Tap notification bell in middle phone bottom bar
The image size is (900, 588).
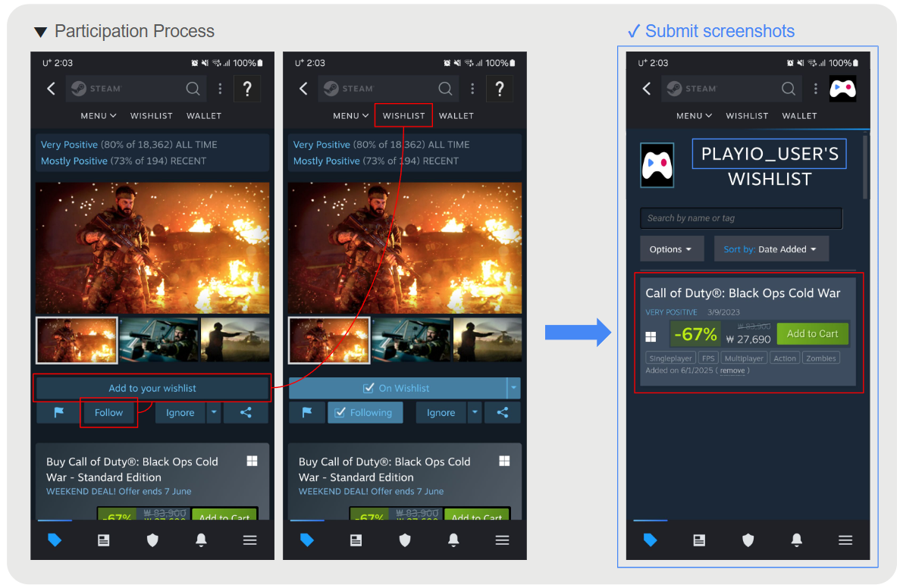(453, 540)
